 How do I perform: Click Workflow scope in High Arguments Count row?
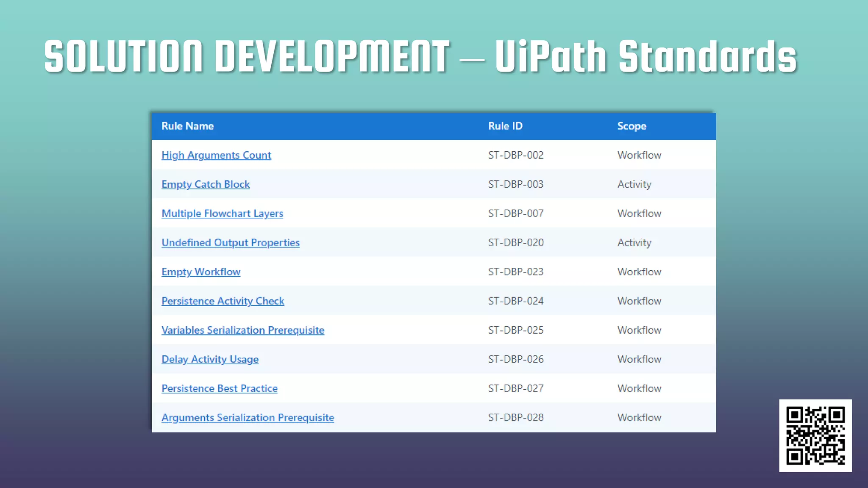pyautogui.click(x=639, y=155)
